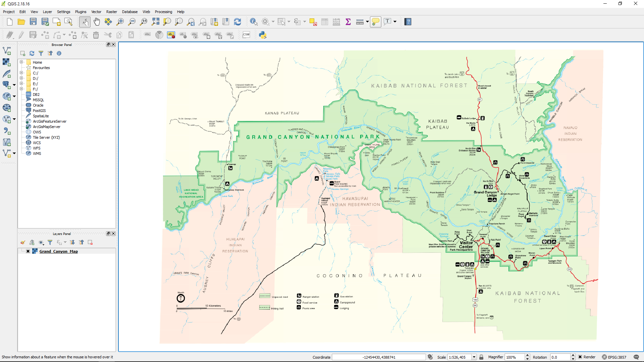Click the Refresh map canvas icon
This screenshot has height=362, width=644.
pyautogui.click(x=237, y=22)
